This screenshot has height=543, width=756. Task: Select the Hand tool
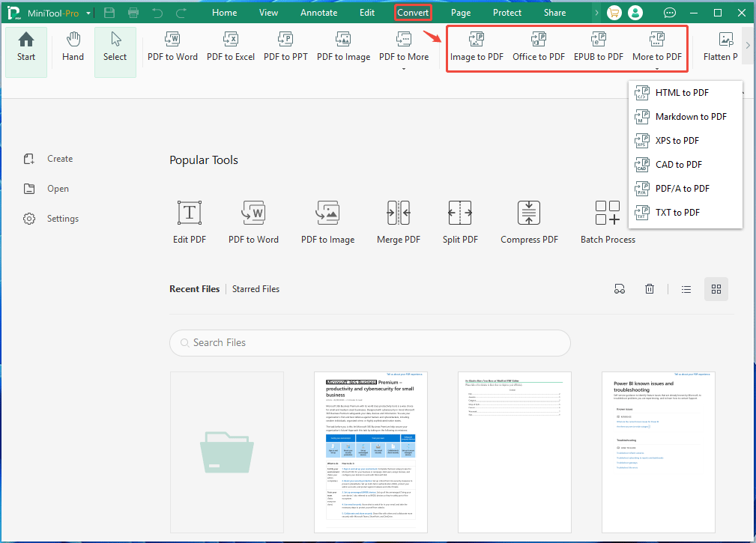click(x=73, y=47)
